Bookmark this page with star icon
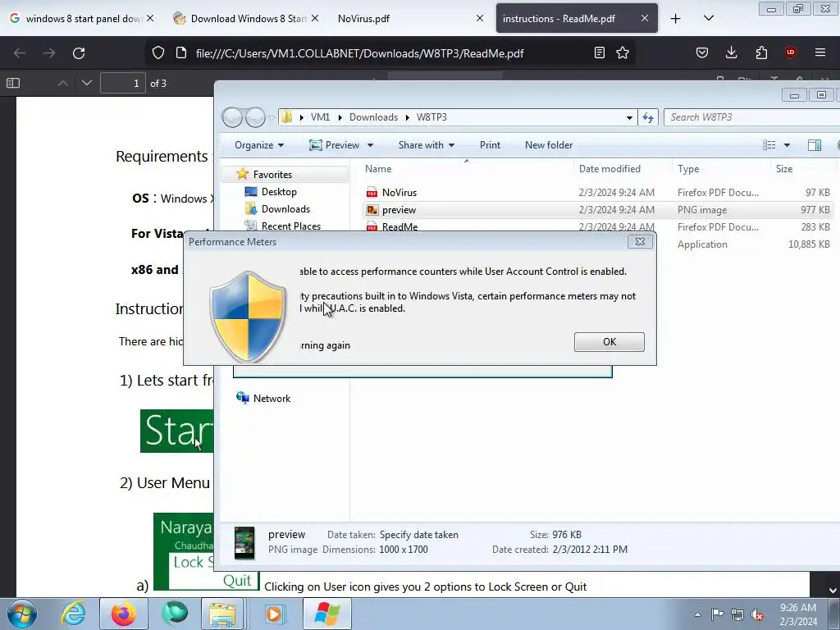 point(623,52)
